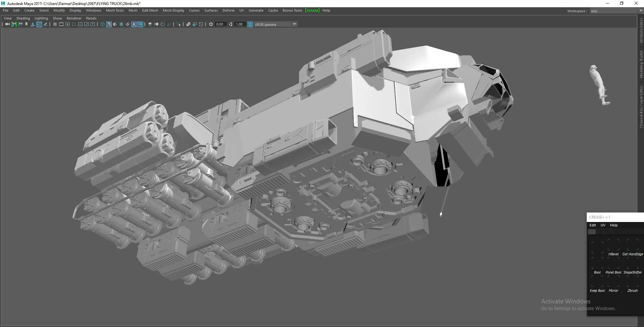Toggle use all lights bulb icon

[134, 24]
